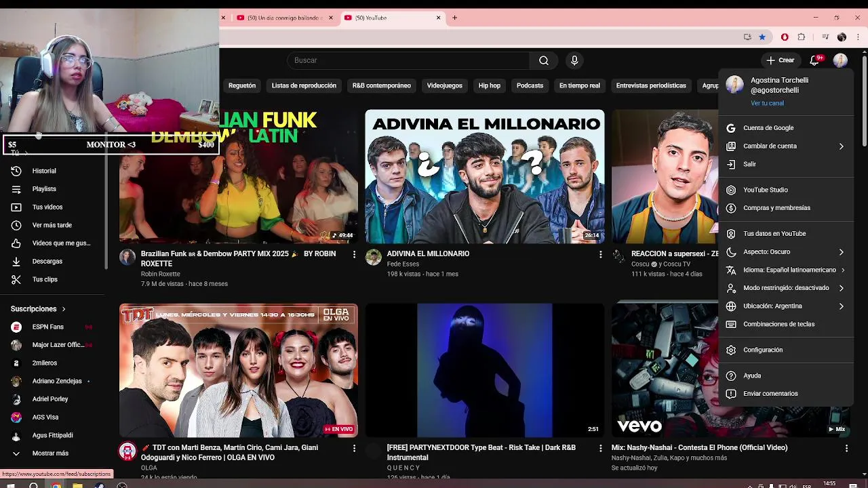Open Compras y membresías item

786,208
